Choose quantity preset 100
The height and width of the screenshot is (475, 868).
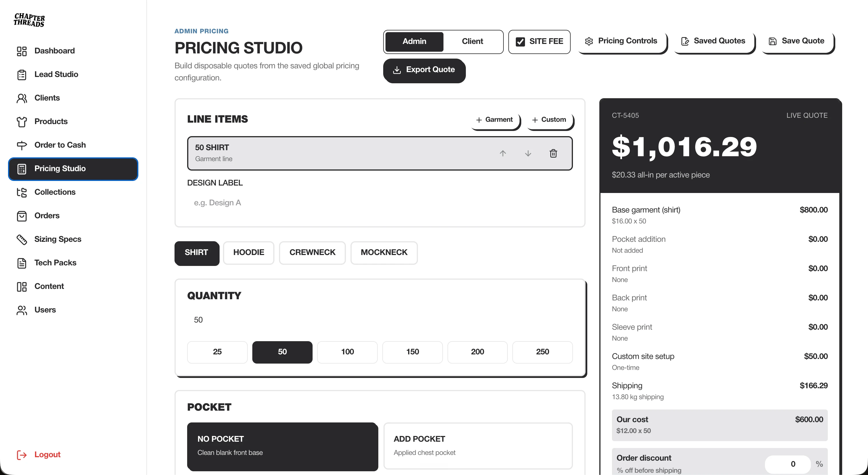pos(347,352)
